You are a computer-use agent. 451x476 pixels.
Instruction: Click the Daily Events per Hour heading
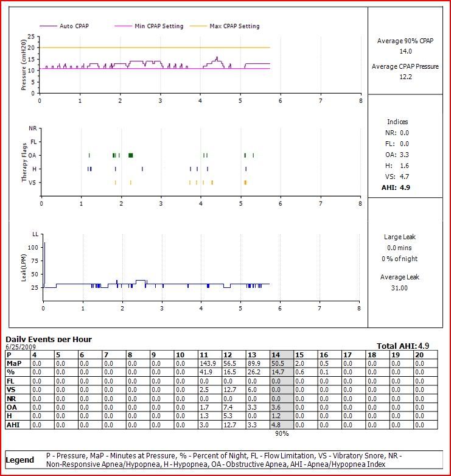point(49,339)
